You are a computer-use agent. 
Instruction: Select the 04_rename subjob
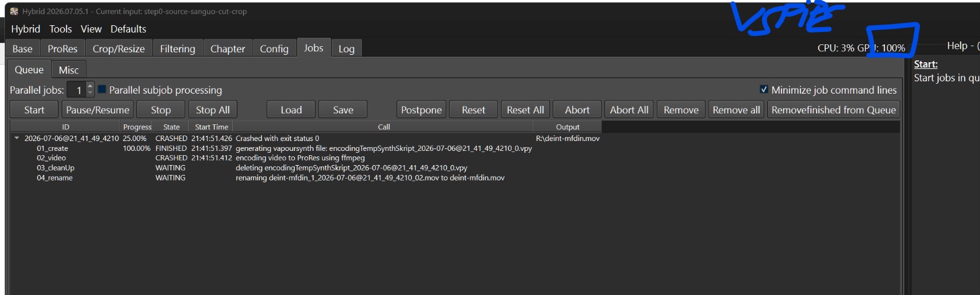[x=54, y=178]
